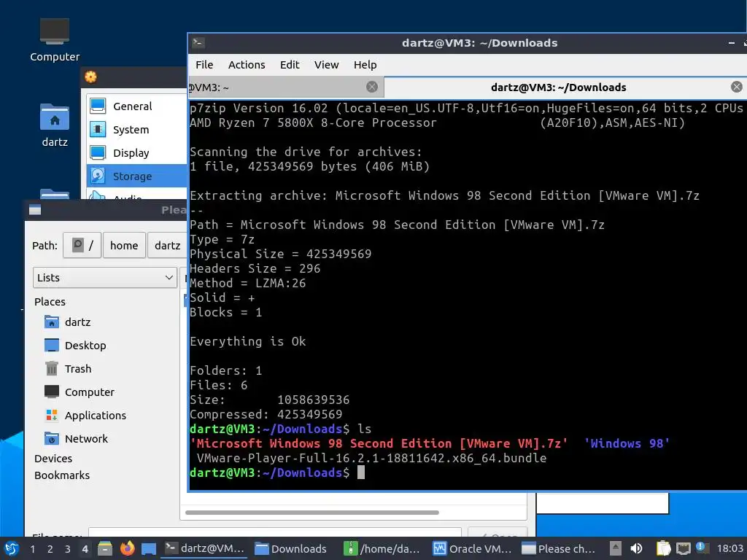Click the dartz path button
This screenshot has height=560, width=747.
coord(167,245)
